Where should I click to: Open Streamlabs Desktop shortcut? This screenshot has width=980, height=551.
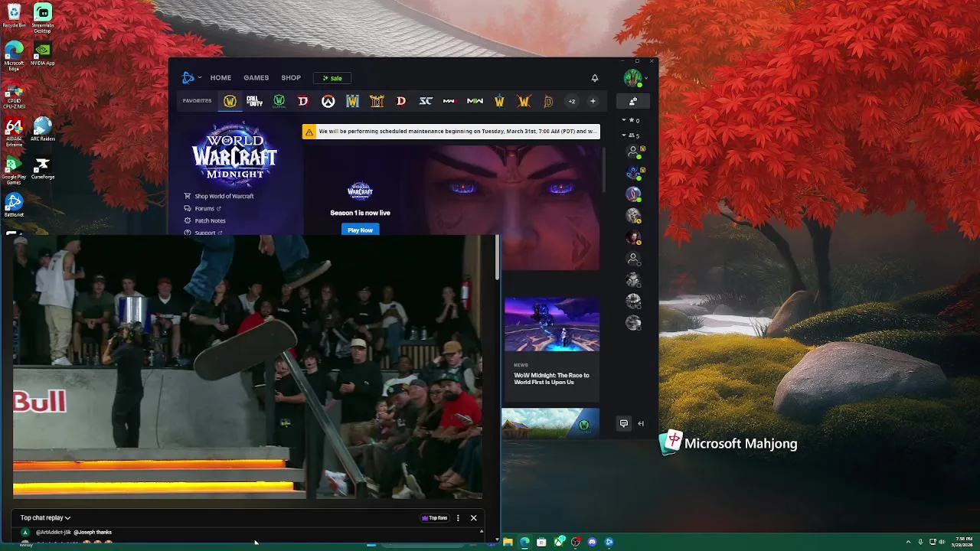point(43,17)
